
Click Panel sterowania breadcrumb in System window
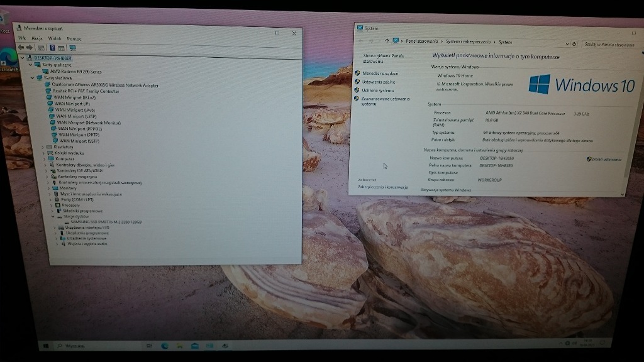(x=421, y=41)
